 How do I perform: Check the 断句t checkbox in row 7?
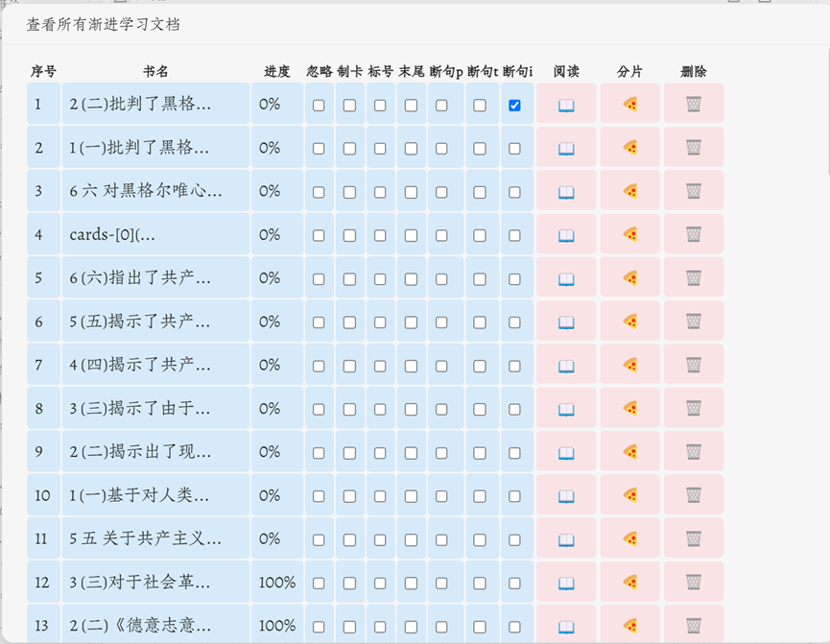(x=480, y=366)
